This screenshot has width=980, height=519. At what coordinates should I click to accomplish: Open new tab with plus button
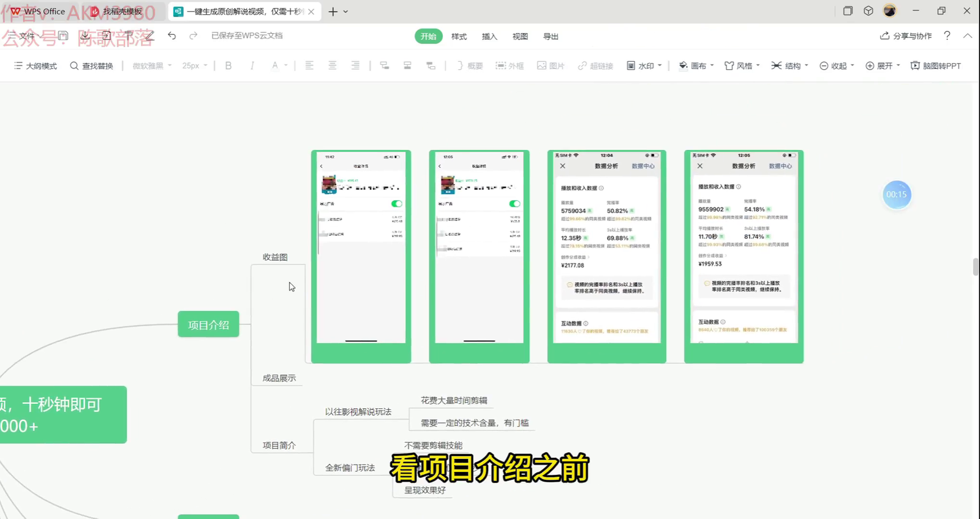pyautogui.click(x=333, y=12)
